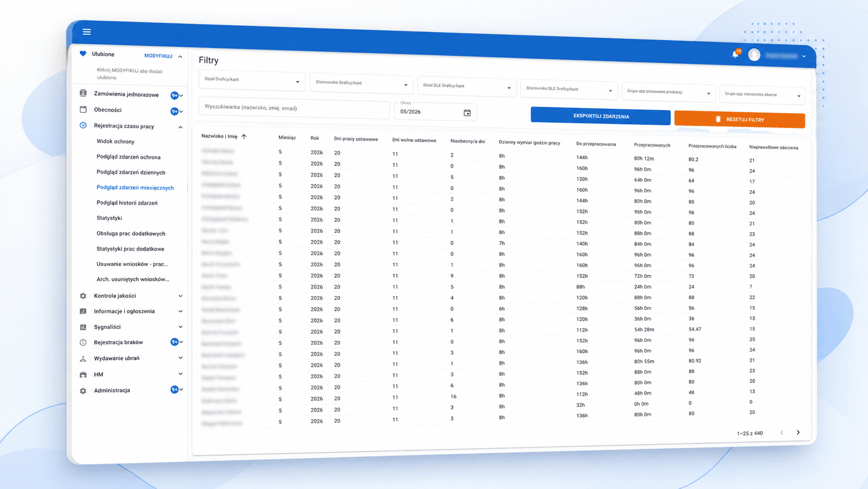The image size is (868, 489).
Task: Expand Informacje i ogłoszenia menu
Action: (180, 311)
